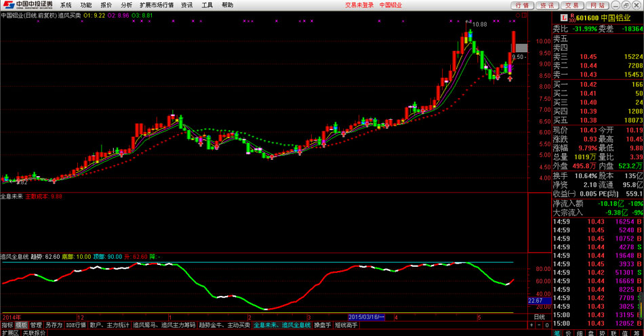The image size is (644, 336).
Task: Switch to the 笔 tab in quote panel
Action: (557, 333)
